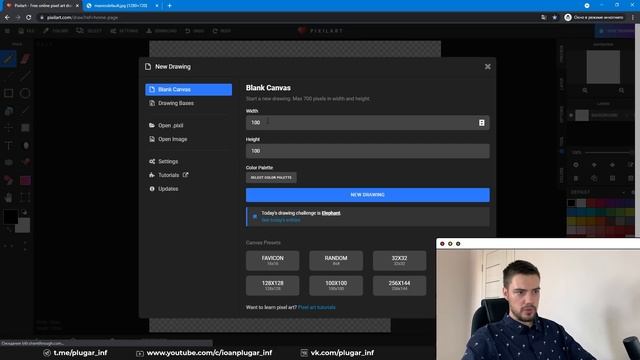This screenshot has height=360, width=640.
Task: Click the canvas preview thumbnail
Action: point(603,67)
